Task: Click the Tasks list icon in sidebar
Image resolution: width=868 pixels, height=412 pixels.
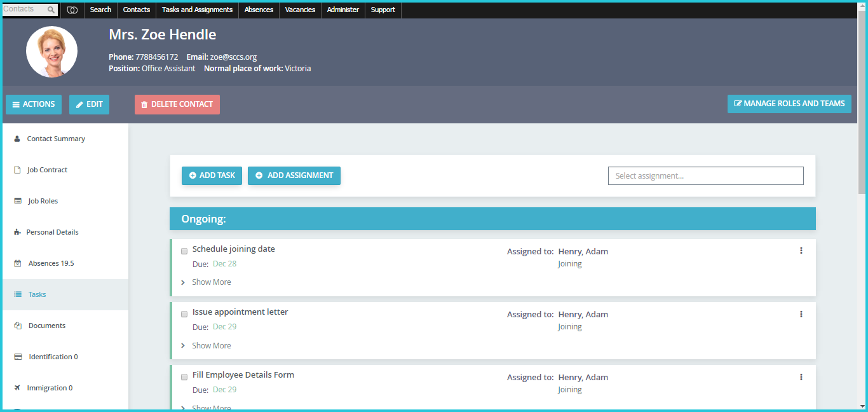Action: click(x=18, y=294)
